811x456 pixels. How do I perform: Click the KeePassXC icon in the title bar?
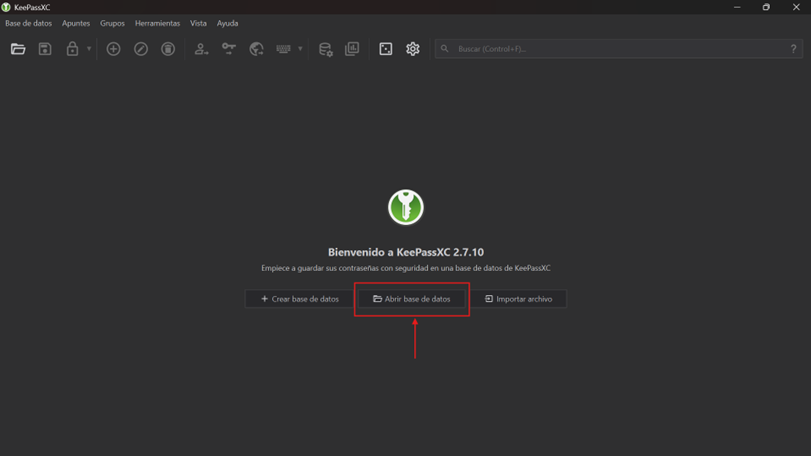click(x=6, y=7)
